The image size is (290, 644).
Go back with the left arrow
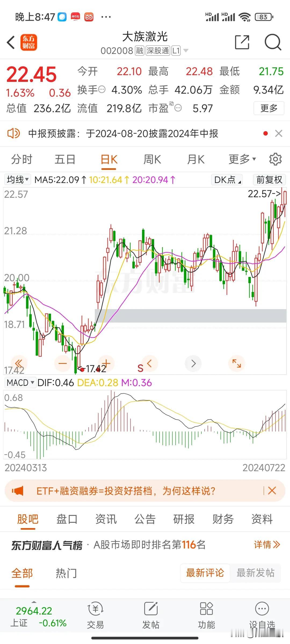click(x=11, y=43)
